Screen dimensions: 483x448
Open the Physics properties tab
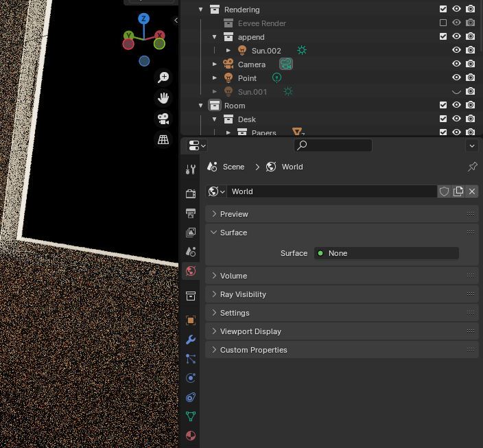[191, 378]
